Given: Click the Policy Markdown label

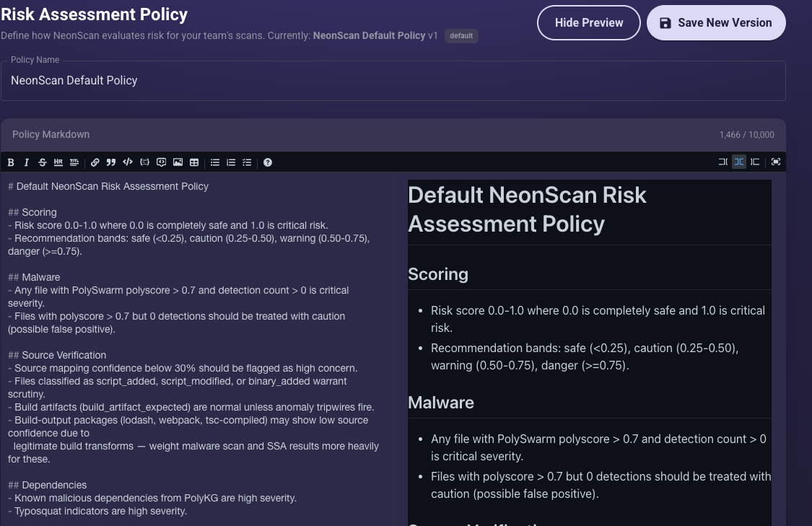Looking at the screenshot, I should click(x=51, y=135).
